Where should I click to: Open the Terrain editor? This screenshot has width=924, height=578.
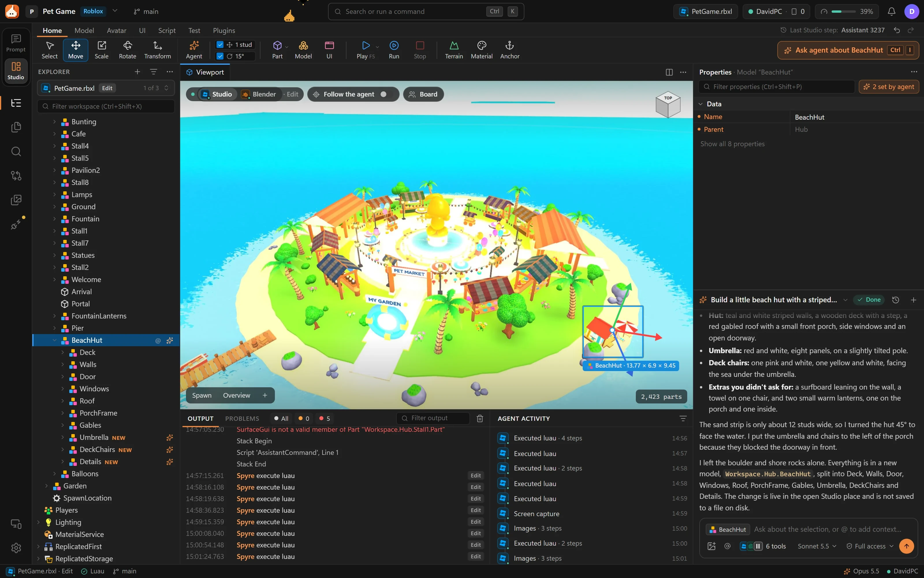point(454,50)
